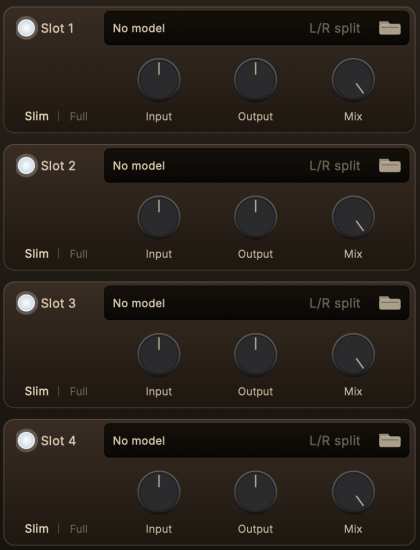Screen dimensions: 420x550
Task: Toggle the Slot 1 power LED
Action: click(26, 28)
